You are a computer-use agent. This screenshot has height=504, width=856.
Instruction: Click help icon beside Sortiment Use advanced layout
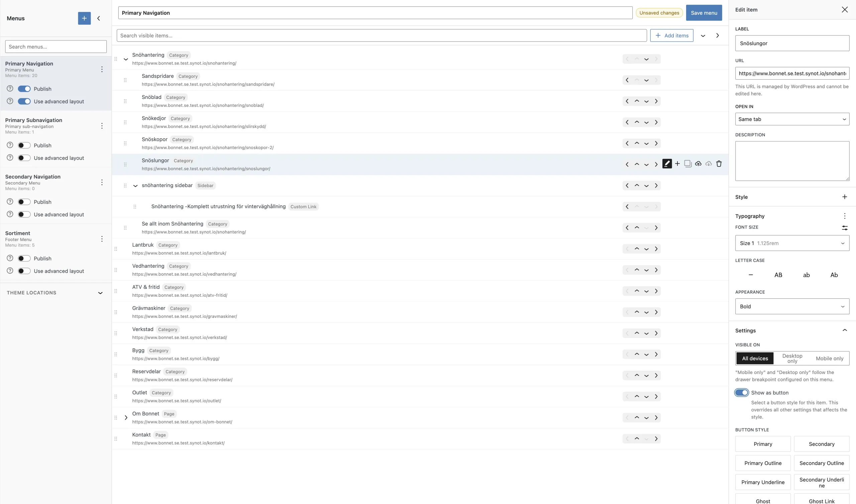click(x=10, y=271)
